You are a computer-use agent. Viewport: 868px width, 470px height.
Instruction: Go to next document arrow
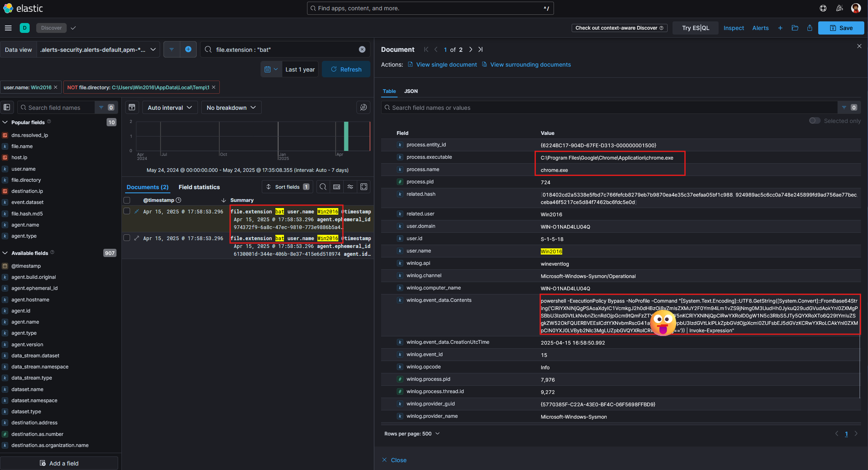471,49
